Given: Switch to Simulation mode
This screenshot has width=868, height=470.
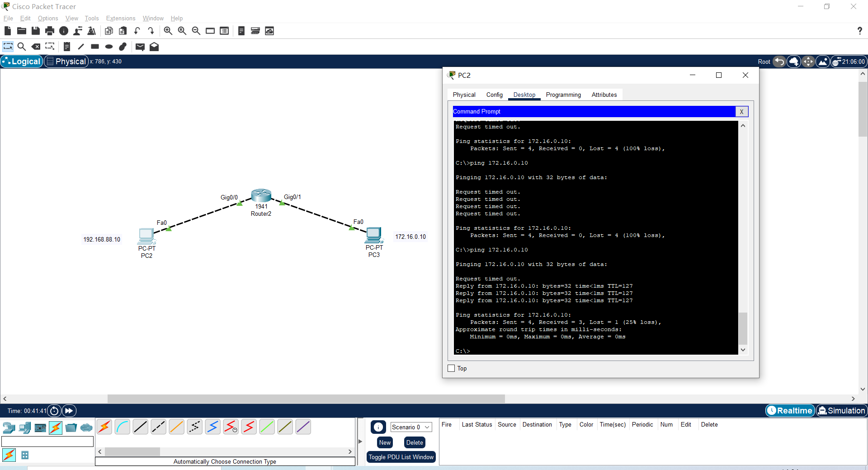Looking at the screenshot, I should point(842,411).
